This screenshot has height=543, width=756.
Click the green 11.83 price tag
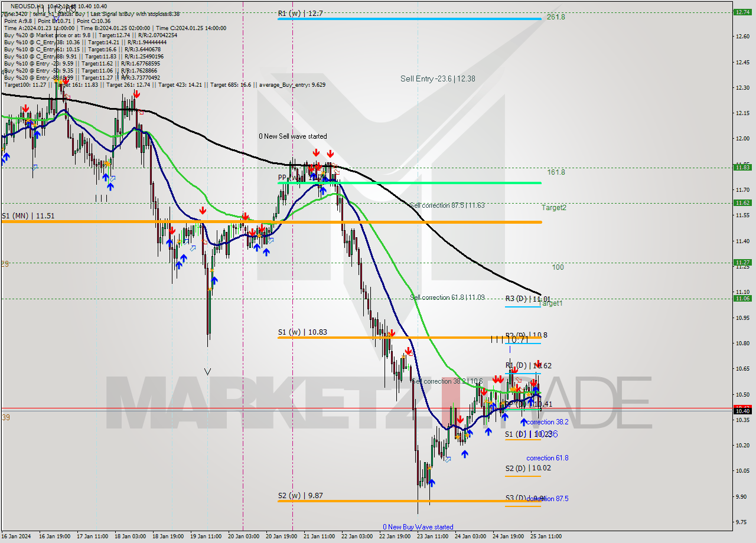742,167
